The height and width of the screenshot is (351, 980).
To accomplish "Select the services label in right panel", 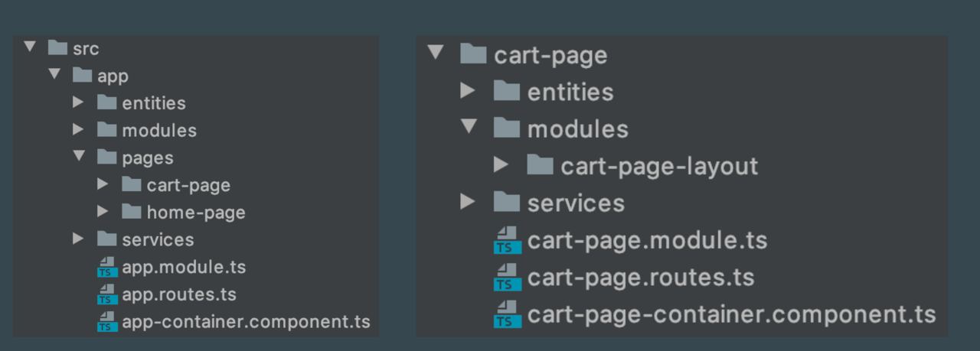I will pyautogui.click(x=576, y=203).
